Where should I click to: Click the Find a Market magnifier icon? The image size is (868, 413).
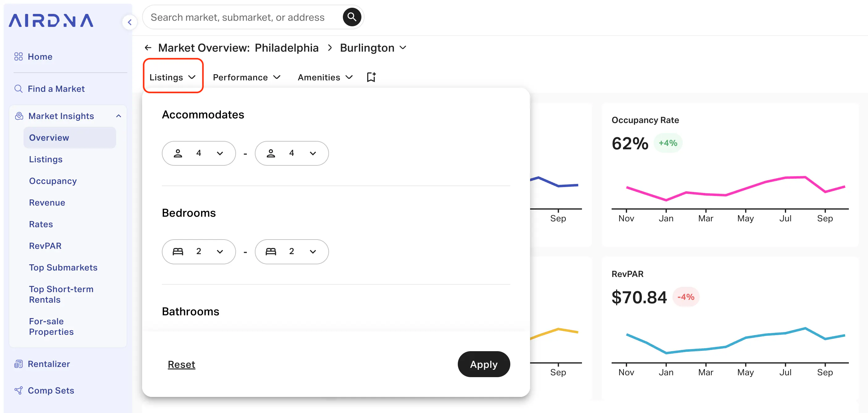point(19,89)
